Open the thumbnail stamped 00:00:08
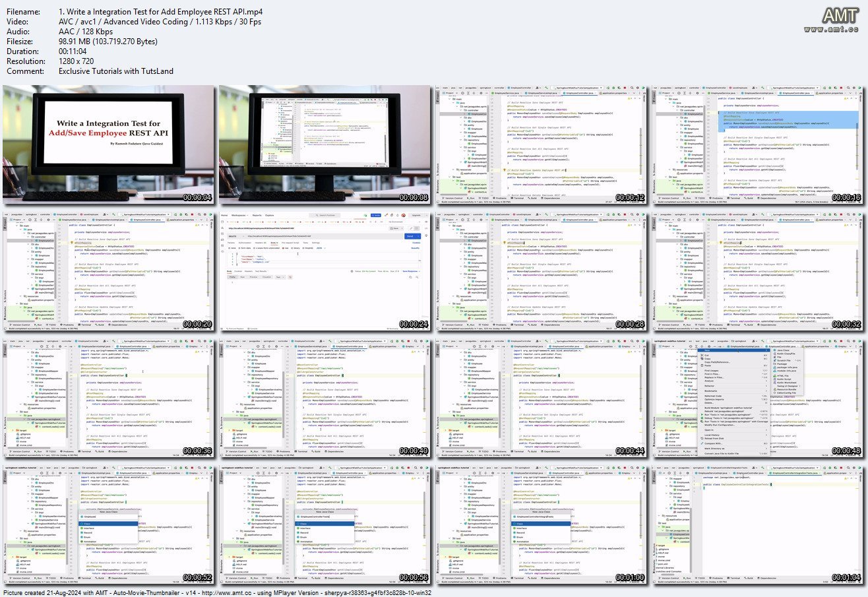 pyautogui.click(x=325, y=146)
